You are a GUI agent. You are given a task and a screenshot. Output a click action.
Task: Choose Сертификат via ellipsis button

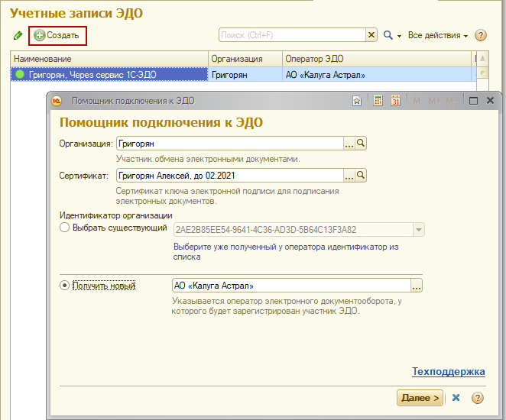pyautogui.click(x=349, y=176)
